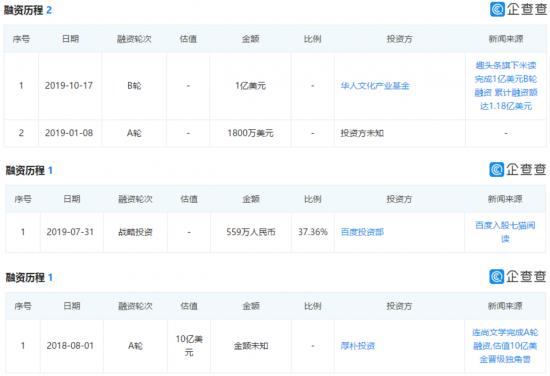Click the 1800万美元 amount cell
Image resolution: width=550 pixels, height=376 pixels.
(x=250, y=133)
